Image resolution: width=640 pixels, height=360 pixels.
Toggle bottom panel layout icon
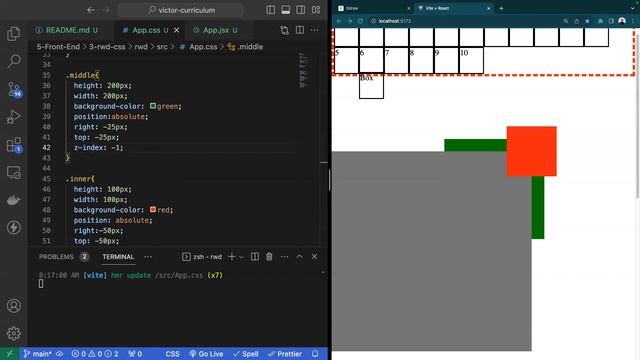[x=286, y=10]
